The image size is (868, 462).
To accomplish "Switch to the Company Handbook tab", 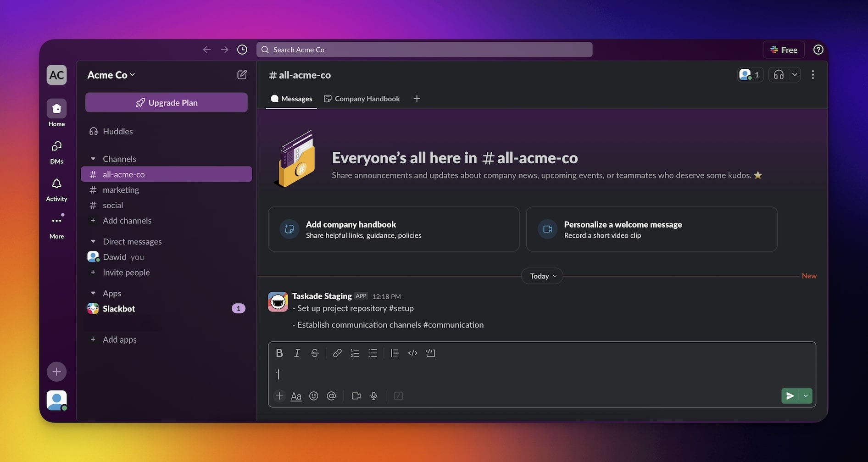I will click(362, 99).
